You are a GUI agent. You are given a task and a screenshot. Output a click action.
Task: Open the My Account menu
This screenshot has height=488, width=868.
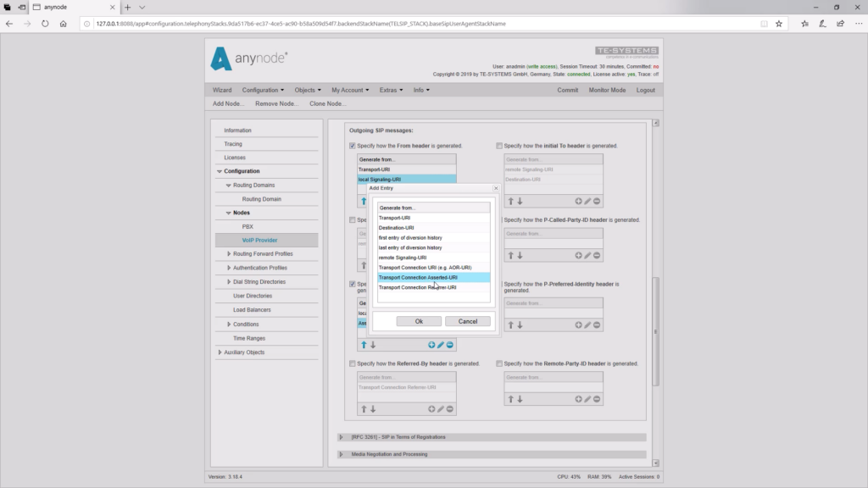350,90
